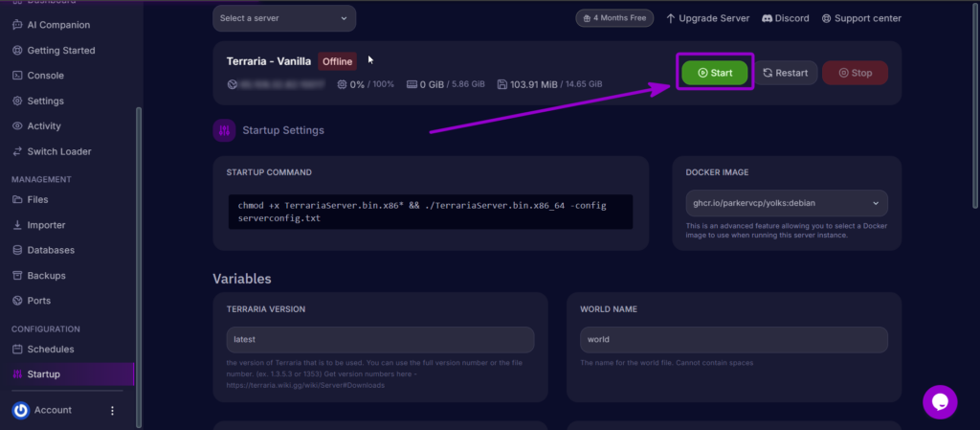Open Files under Management
The width and height of the screenshot is (980, 430).
[x=37, y=199]
